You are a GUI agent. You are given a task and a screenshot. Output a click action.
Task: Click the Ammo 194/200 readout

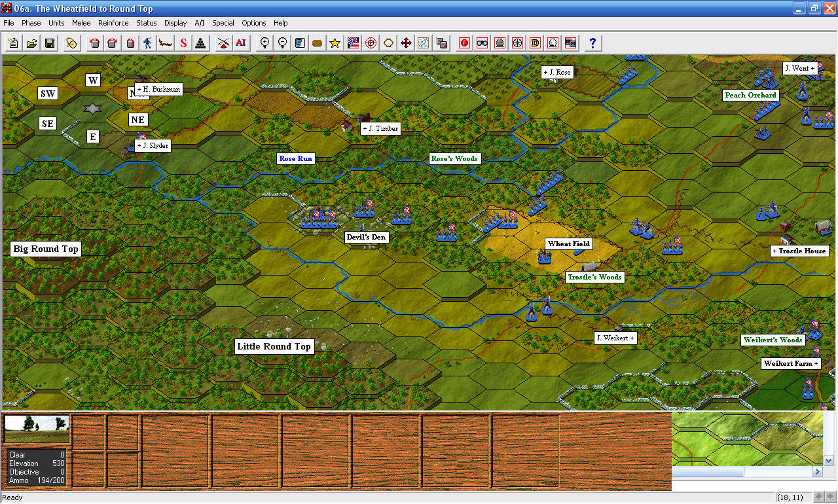37,480
